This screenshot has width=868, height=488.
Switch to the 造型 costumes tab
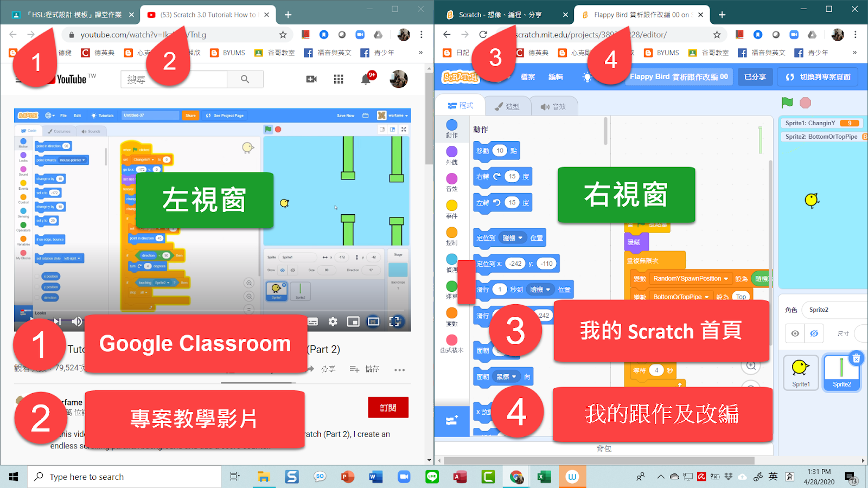507,106
